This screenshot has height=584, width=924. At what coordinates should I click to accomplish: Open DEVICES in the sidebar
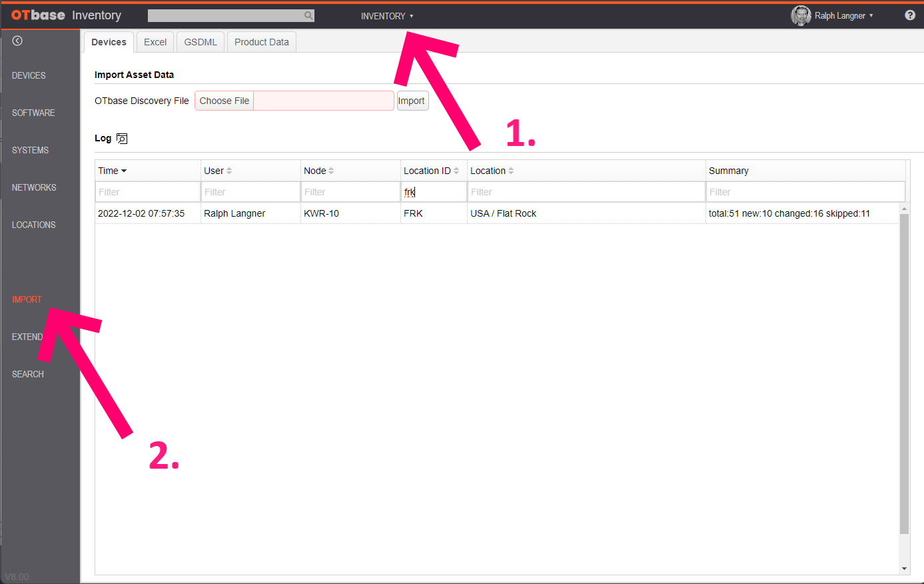click(29, 75)
